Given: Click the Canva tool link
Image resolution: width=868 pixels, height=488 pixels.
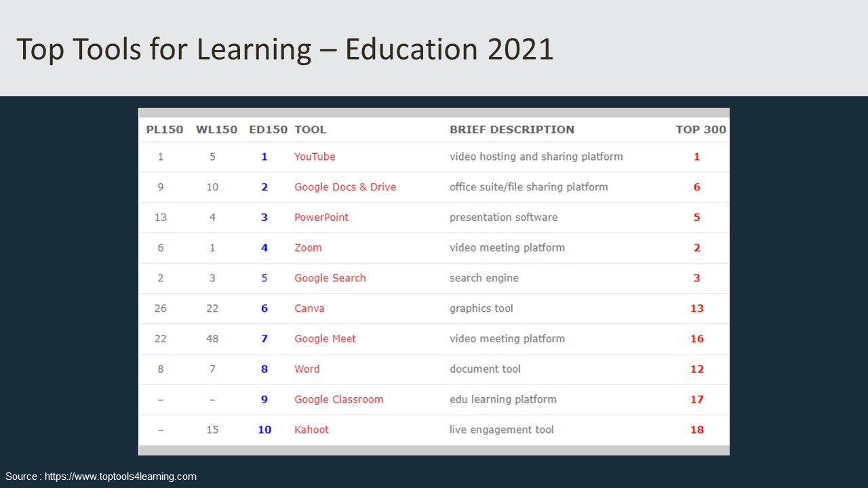Looking at the screenshot, I should 309,308.
